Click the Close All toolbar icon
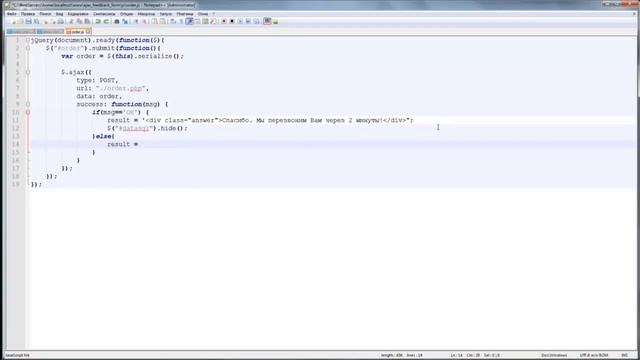This screenshot has width=640, height=360. [x=53, y=21]
